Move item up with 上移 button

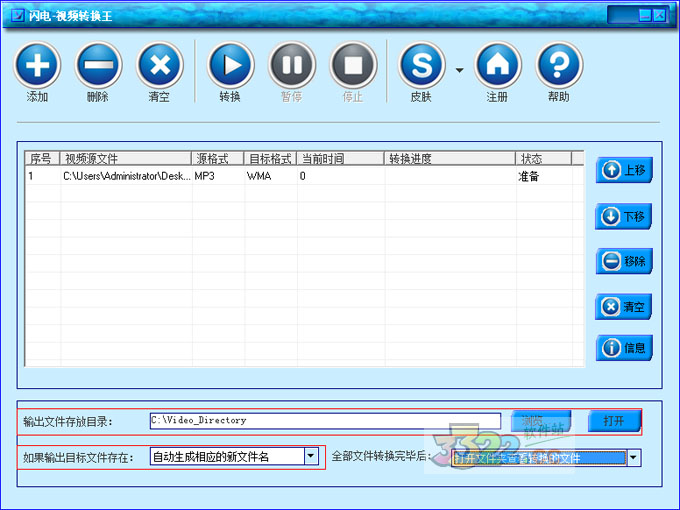pyautogui.click(x=624, y=170)
